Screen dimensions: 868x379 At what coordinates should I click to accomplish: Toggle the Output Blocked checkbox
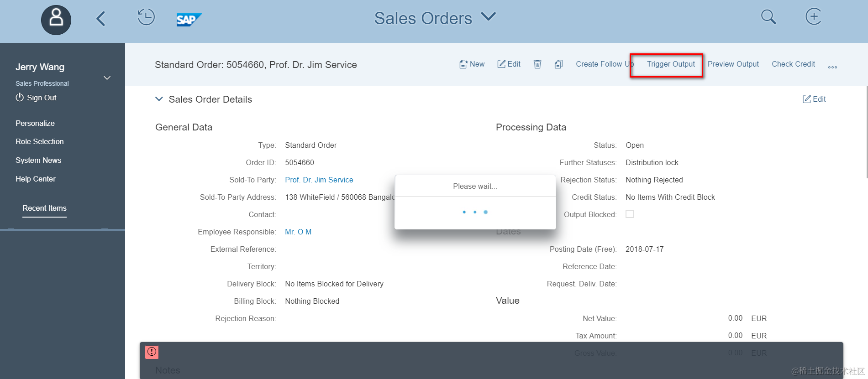coord(630,214)
